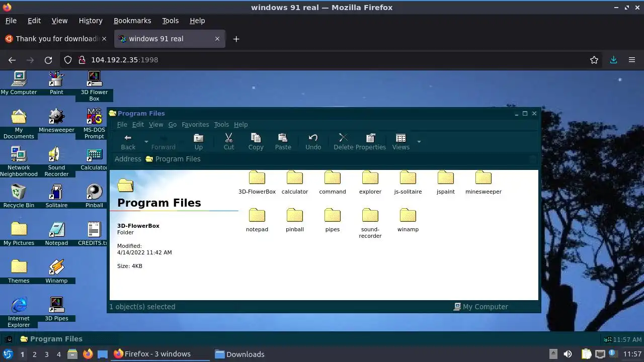Screen dimensions: 644x362
Task: Open the Recycle Bin
Action: coord(19,196)
